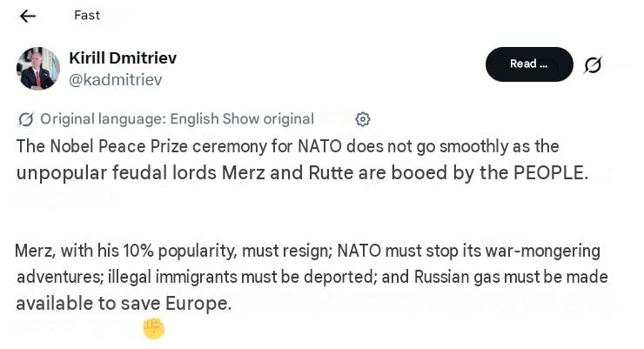
Task: Click the line available to save Europe
Action: pos(124,304)
